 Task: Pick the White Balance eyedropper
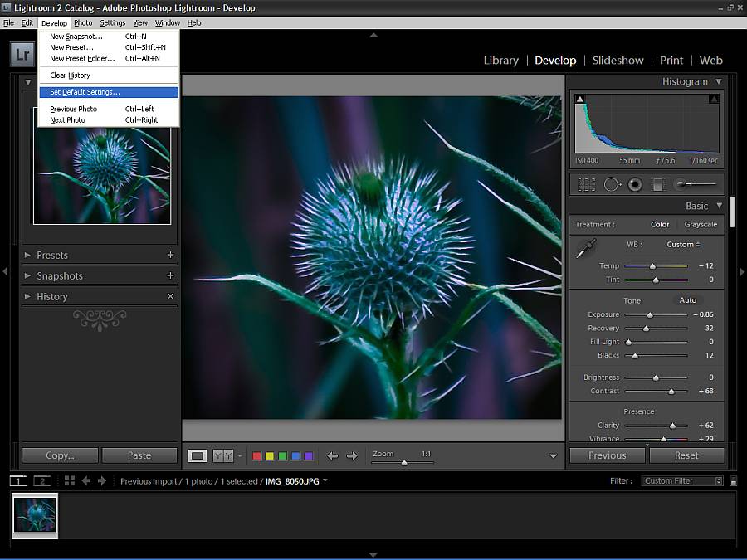click(x=586, y=248)
